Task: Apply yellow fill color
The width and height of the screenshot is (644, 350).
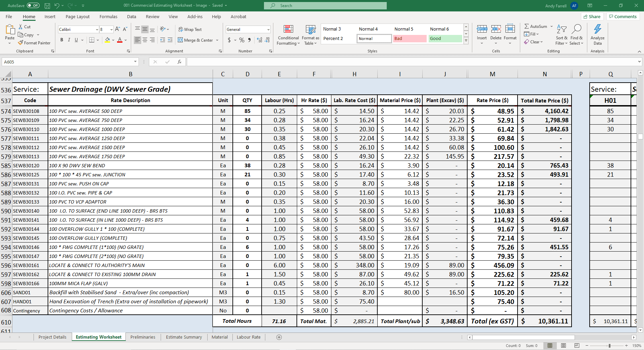Action: click(107, 40)
